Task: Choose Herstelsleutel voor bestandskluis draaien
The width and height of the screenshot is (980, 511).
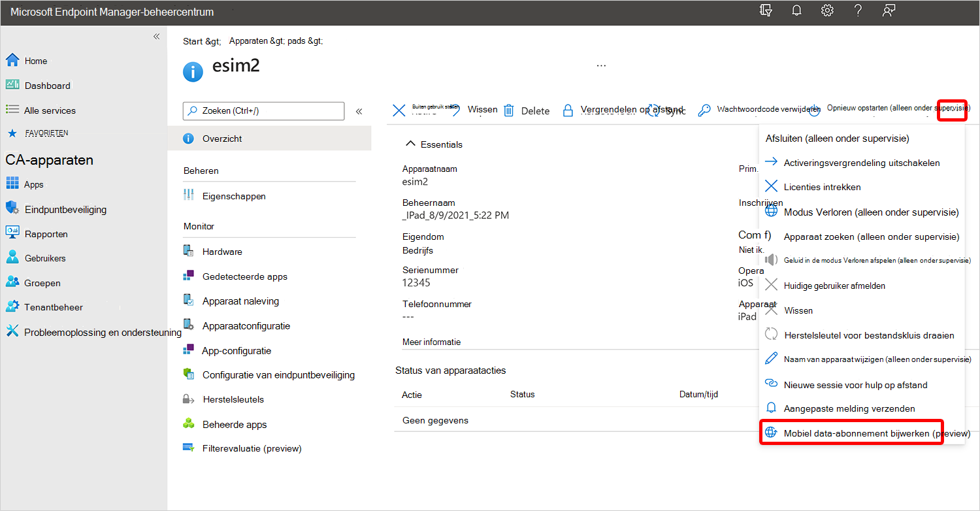Action: (869, 335)
